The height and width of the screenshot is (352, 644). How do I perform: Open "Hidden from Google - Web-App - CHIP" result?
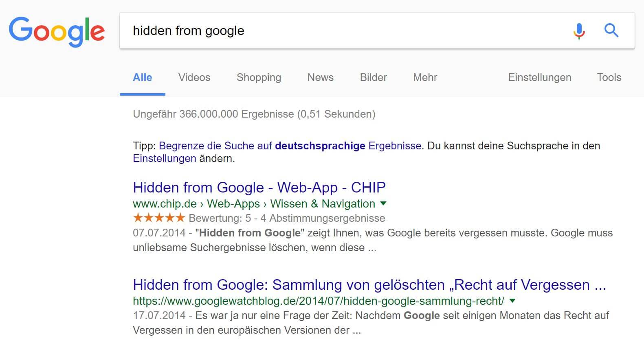tap(259, 187)
